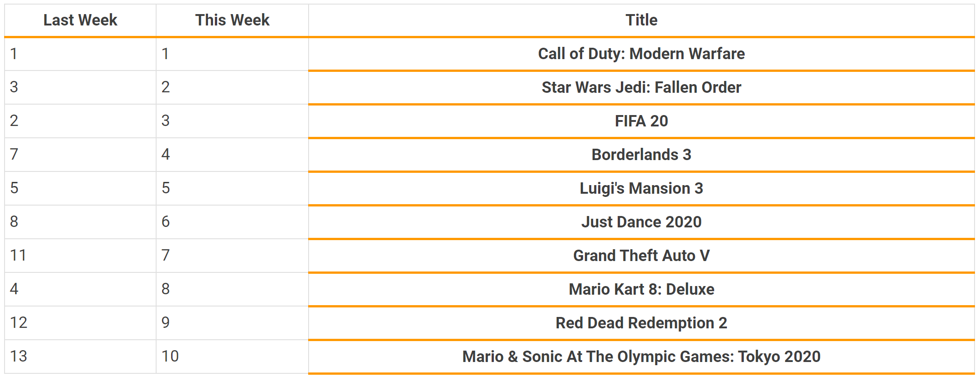Select Mario & Sonic Olympic Games Tokyo 2020
This screenshot has width=980, height=377.
[x=641, y=357]
